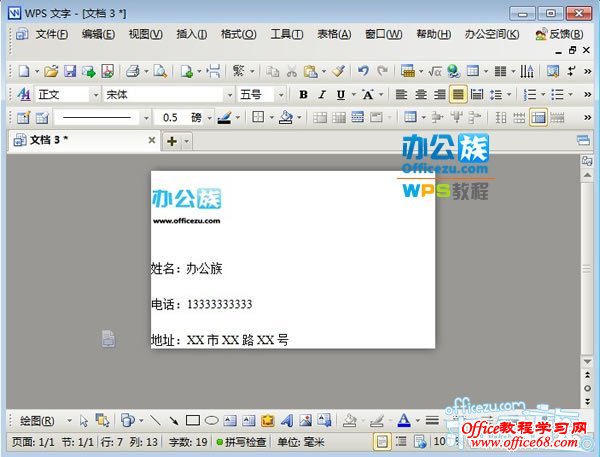Align text right

(x=440, y=94)
